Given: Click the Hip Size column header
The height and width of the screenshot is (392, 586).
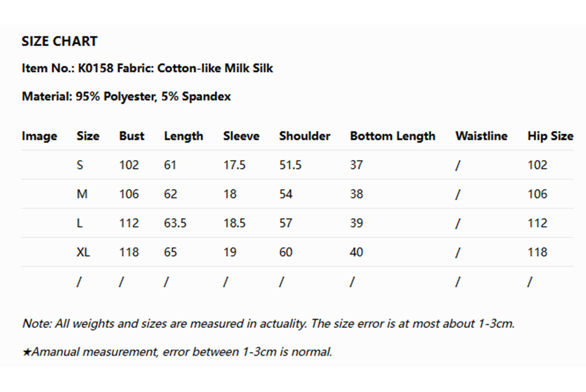Looking at the screenshot, I should coord(550,136).
